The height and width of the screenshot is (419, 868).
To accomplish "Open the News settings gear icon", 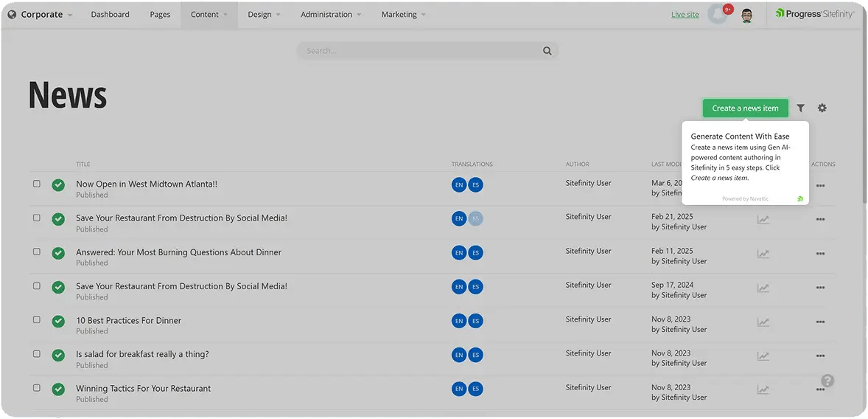I will click(822, 108).
